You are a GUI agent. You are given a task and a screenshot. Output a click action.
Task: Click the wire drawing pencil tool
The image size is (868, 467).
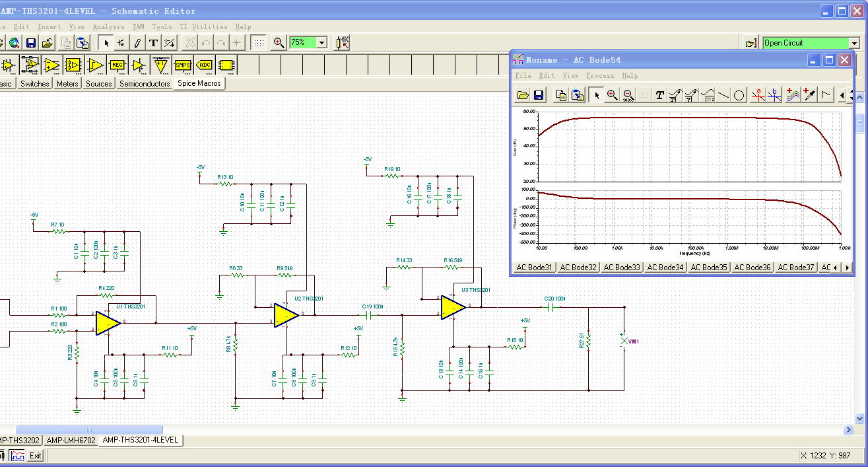[x=137, y=43]
